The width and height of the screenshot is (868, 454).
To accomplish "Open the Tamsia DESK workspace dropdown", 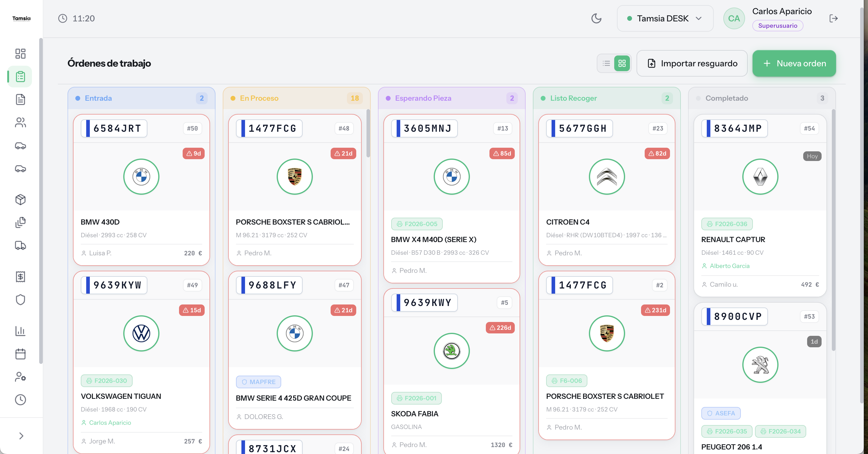I will click(x=665, y=18).
